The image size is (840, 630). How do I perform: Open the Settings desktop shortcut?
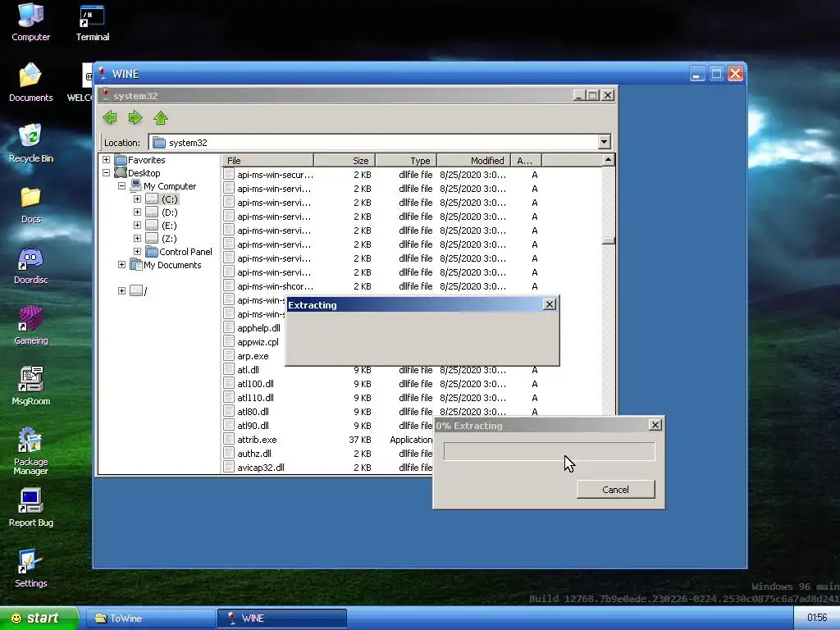coord(30,568)
